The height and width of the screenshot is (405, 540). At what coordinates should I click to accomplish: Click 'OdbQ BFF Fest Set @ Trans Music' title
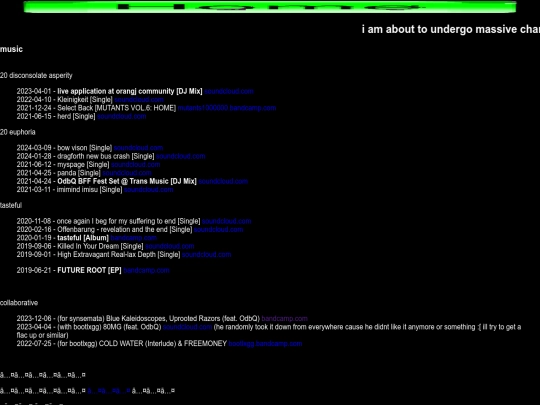point(127,181)
